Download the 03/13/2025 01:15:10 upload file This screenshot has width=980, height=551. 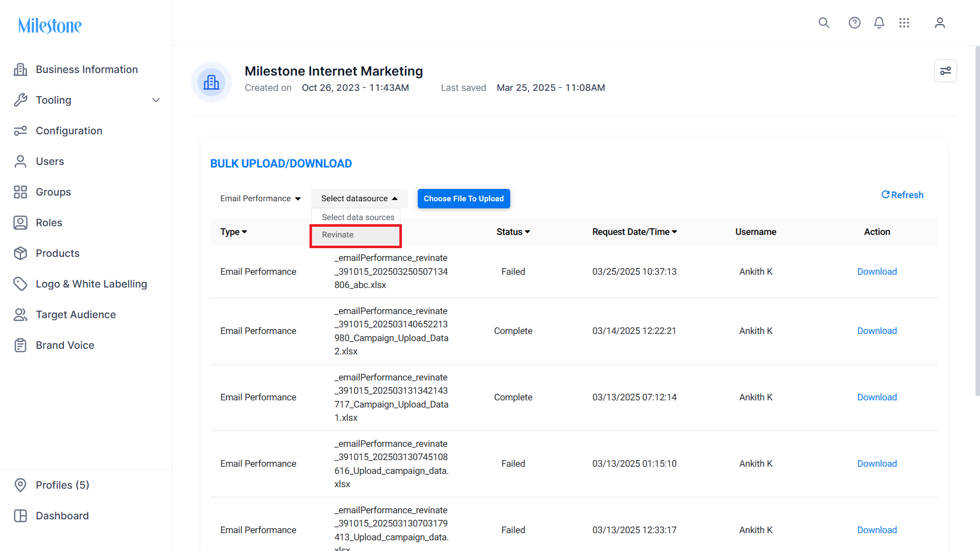[877, 464]
